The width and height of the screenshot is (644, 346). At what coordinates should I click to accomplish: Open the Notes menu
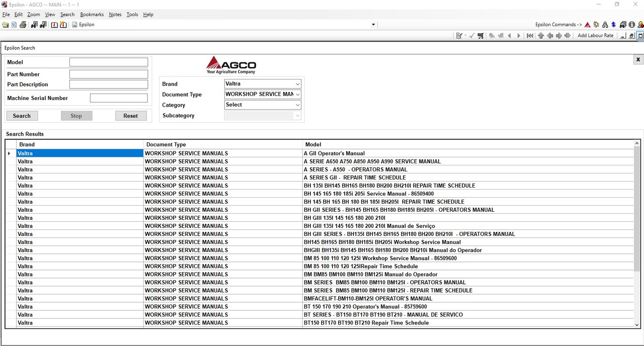click(x=115, y=15)
